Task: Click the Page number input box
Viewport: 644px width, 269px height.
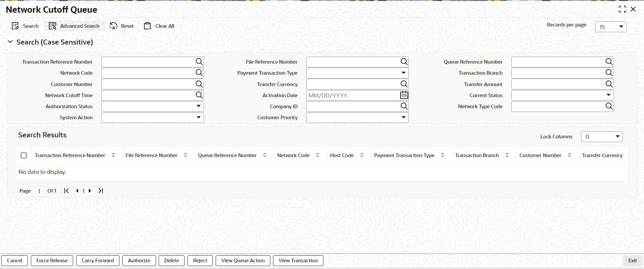Action: [x=39, y=191]
